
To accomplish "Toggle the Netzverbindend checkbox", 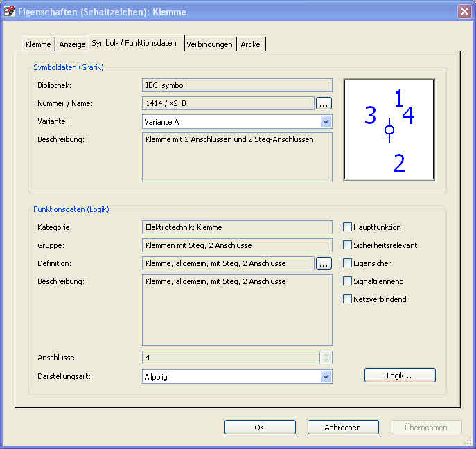I will point(347,299).
